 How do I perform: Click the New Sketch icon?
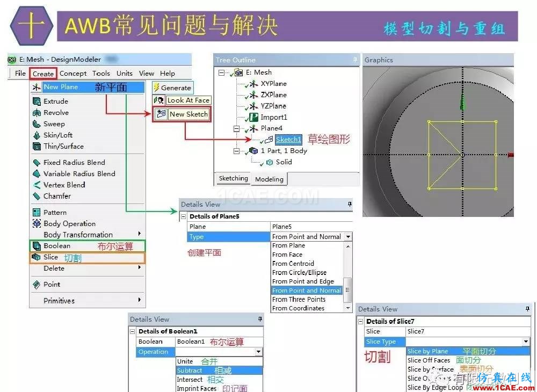pos(161,114)
